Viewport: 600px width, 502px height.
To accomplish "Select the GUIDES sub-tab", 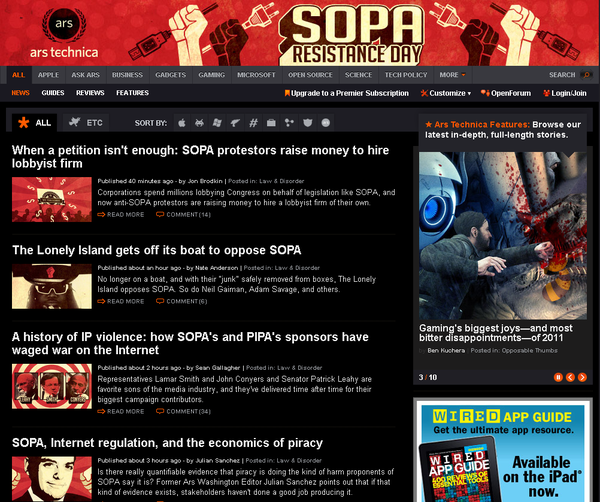I will pyautogui.click(x=53, y=93).
